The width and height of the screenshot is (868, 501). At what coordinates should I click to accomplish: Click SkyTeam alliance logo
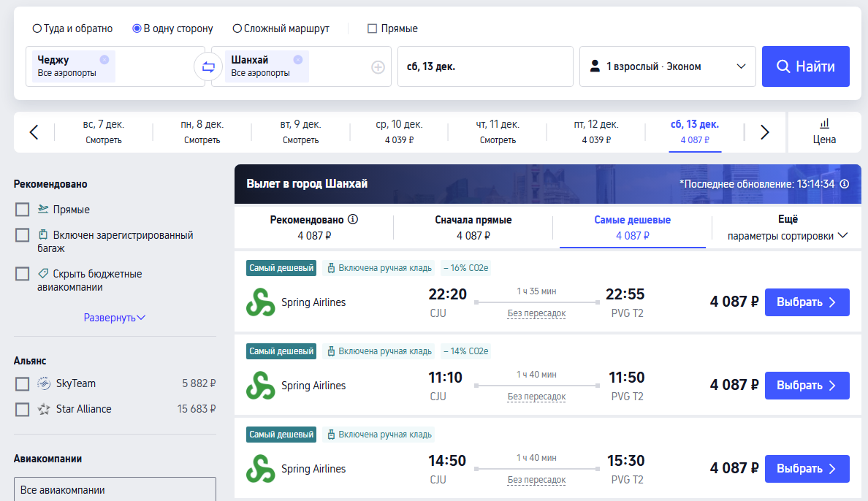click(x=44, y=383)
